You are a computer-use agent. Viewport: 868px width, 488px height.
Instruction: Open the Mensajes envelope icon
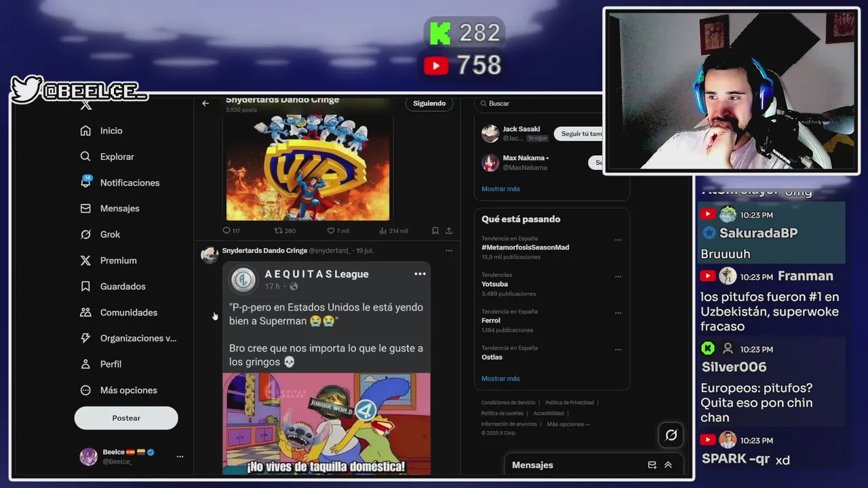tap(85, 209)
